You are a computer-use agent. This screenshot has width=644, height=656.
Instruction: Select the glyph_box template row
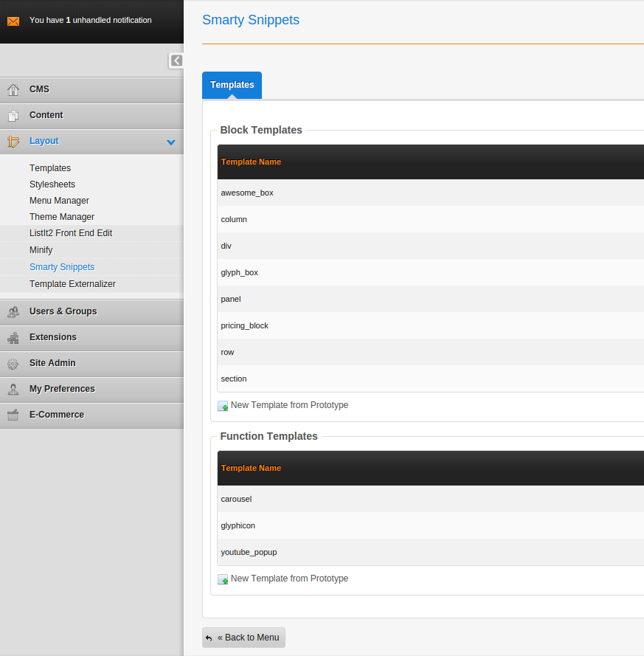(x=431, y=272)
